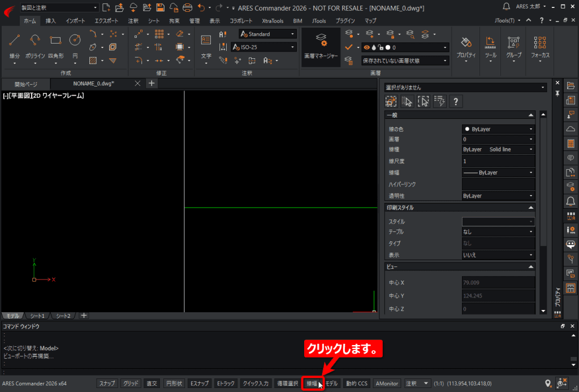Open the 保存されていない画層状態 dropdown
This screenshot has width=579, height=392.
[x=405, y=61]
